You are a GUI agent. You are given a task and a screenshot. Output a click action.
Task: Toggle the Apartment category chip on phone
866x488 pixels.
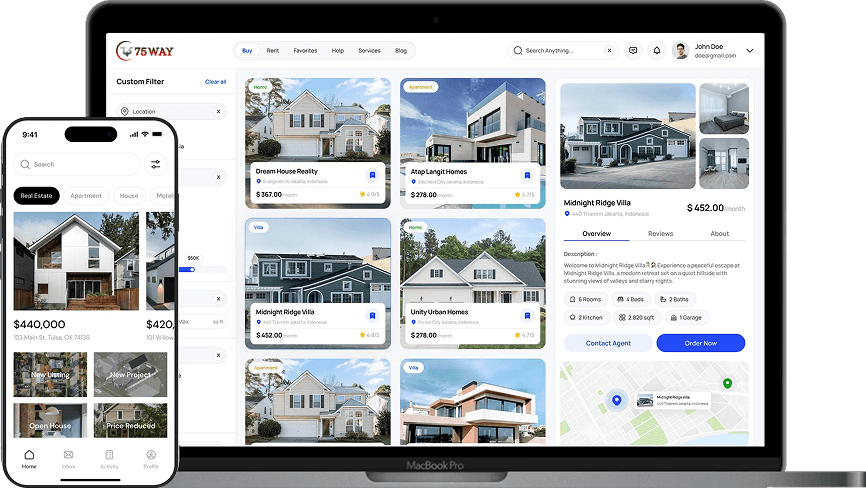pyautogui.click(x=86, y=196)
